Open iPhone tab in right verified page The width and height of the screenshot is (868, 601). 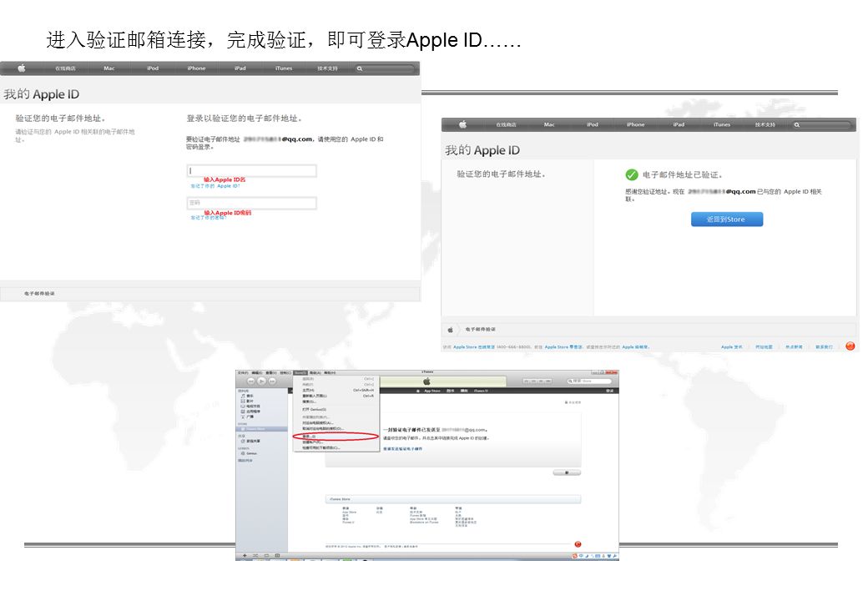(635, 124)
